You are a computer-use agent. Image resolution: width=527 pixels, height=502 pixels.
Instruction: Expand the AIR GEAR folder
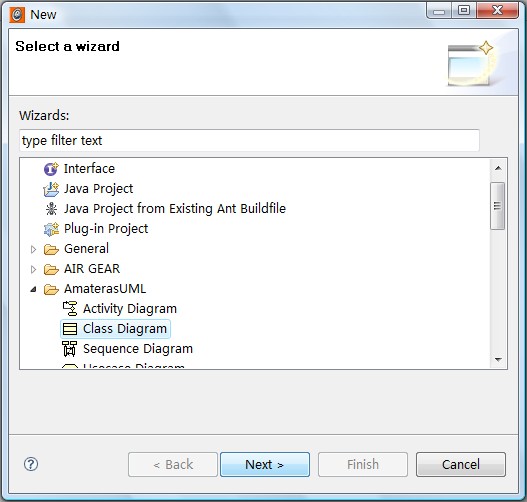(33, 269)
